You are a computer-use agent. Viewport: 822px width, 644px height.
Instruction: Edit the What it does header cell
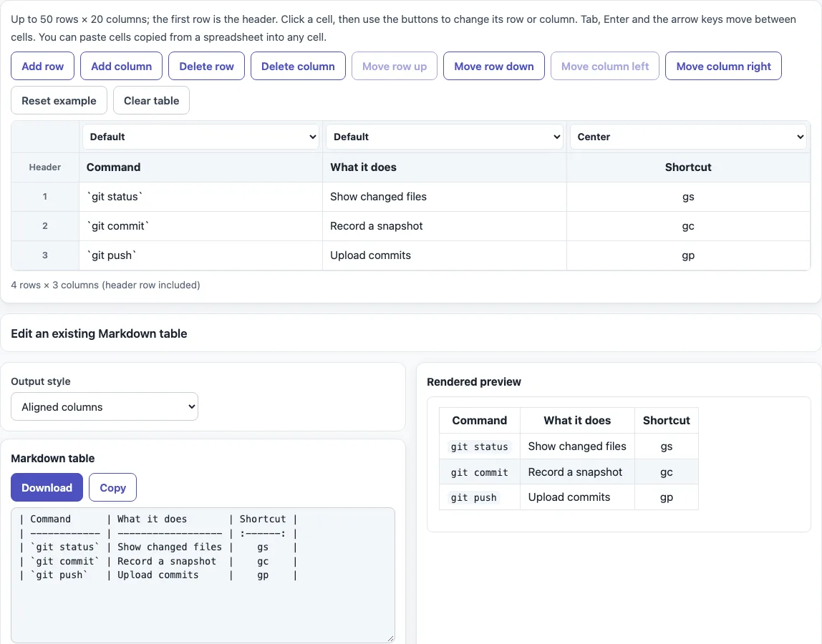(x=445, y=167)
